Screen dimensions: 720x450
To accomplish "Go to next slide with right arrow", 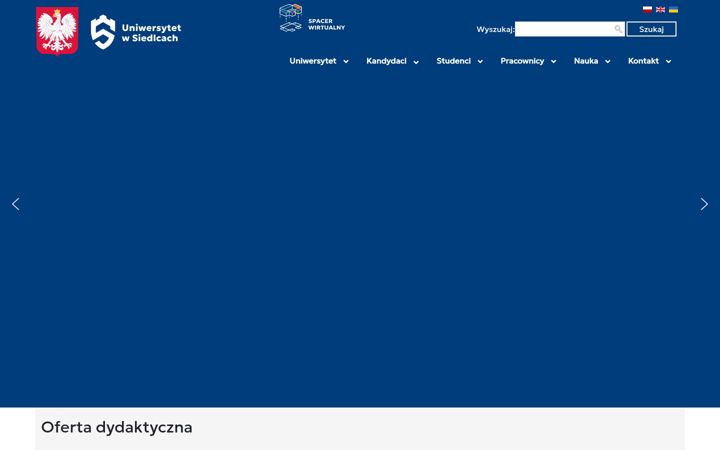I will [x=704, y=204].
